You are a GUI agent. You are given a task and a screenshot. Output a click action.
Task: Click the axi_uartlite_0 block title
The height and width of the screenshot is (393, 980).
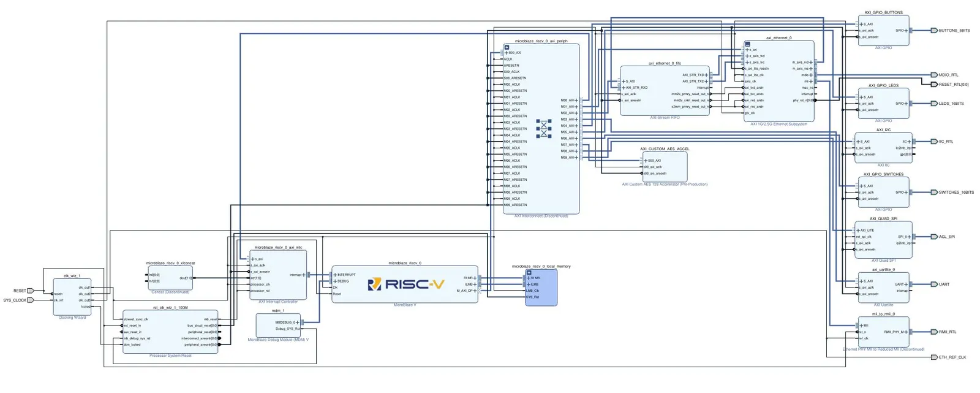[x=883, y=269]
